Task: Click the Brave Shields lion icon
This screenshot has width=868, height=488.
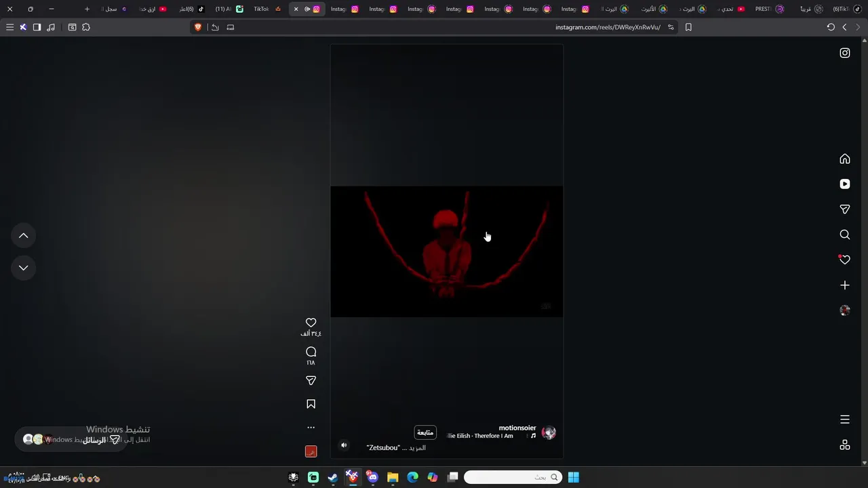Action: click(x=199, y=27)
